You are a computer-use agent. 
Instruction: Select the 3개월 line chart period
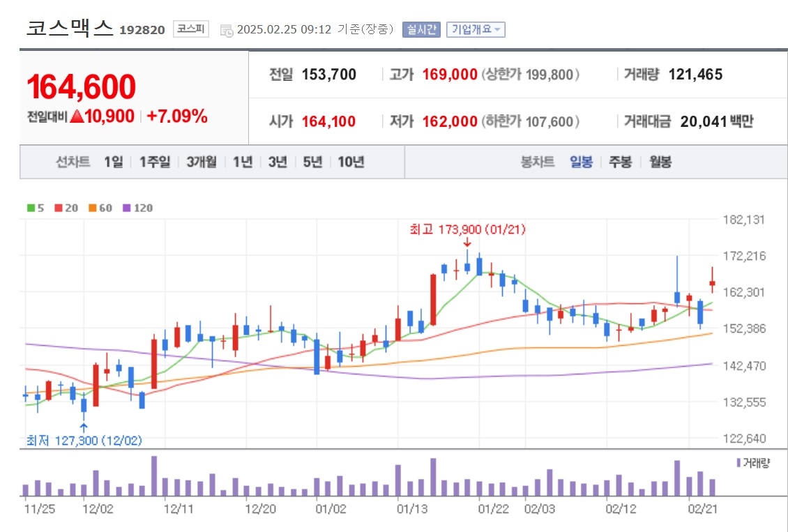click(202, 162)
